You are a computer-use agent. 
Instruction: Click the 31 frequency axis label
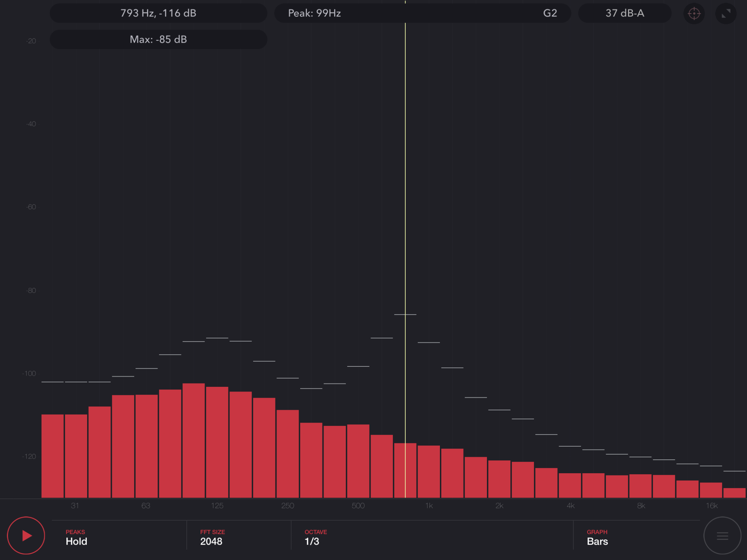click(x=75, y=506)
